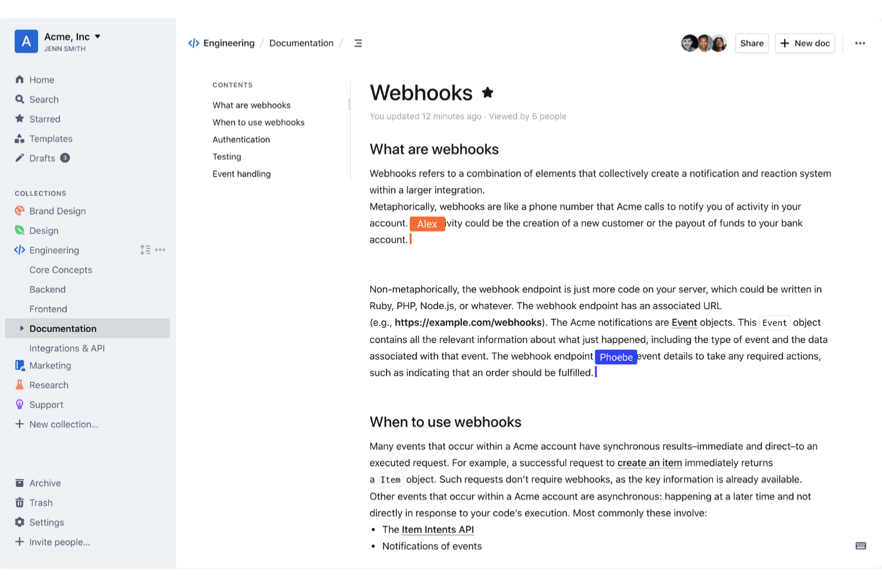This screenshot has height=588, width=882.
Task: Navigate to Engineering in the breadcrumb
Action: (x=228, y=42)
